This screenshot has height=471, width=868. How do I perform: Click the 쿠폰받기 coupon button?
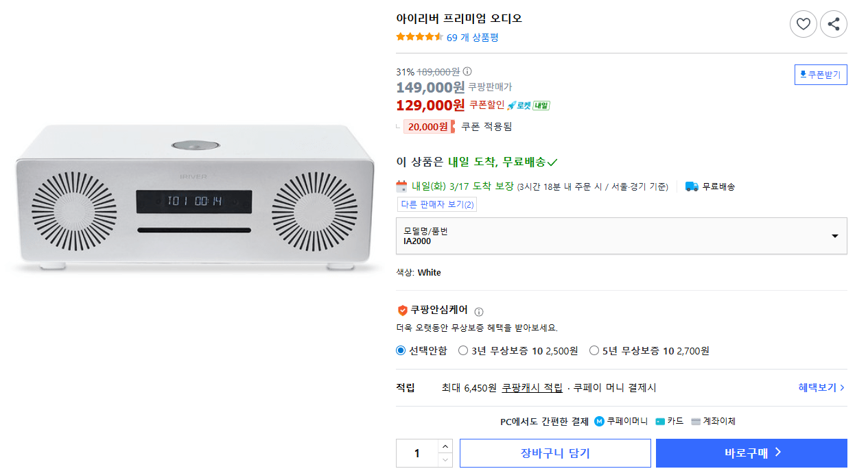coord(821,75)
